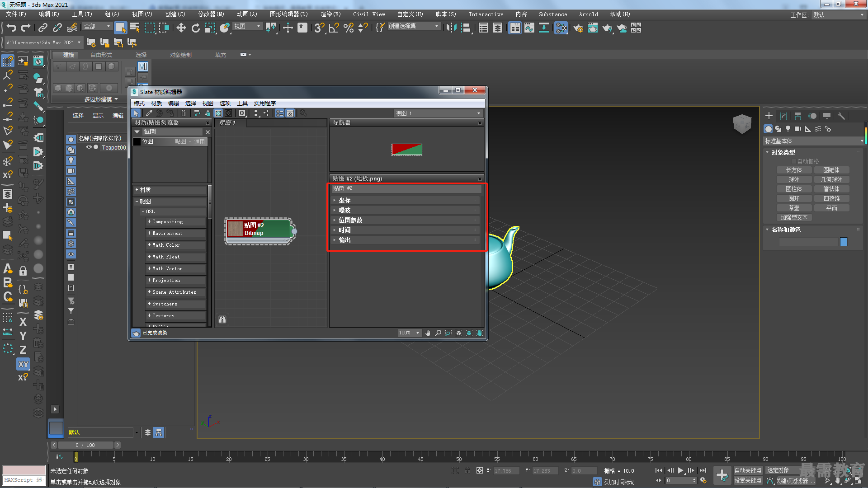Image resolution: width=868 pixels, height=488 pixels.
Task: Click the pan hand icon in Slate
Action: [428, 333]
